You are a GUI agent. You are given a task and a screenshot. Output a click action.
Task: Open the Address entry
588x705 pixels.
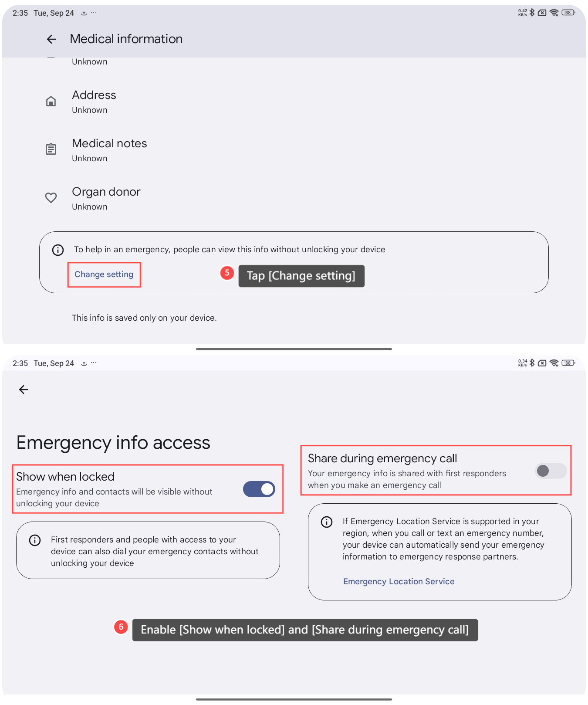coord(94,102)
